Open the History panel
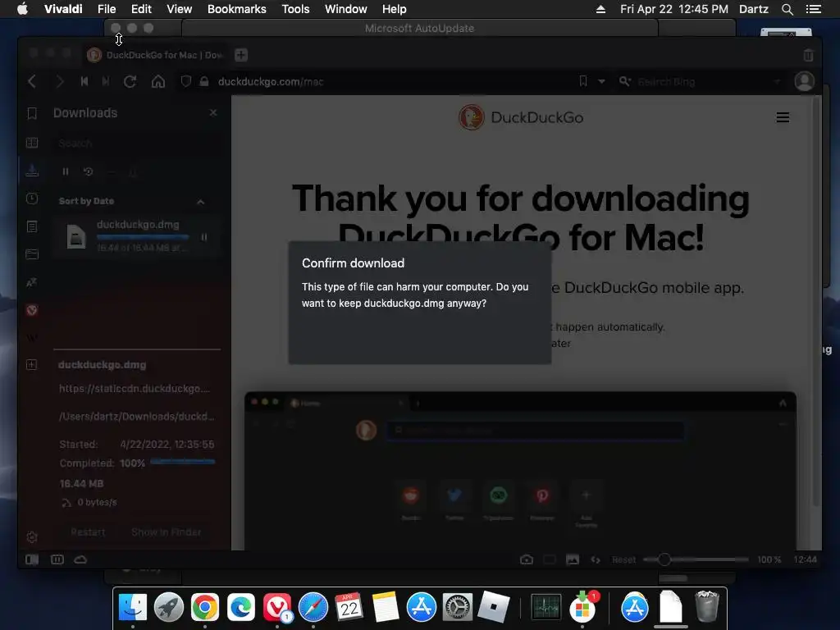The image size is (840, 630). click(x=32, y=199)
